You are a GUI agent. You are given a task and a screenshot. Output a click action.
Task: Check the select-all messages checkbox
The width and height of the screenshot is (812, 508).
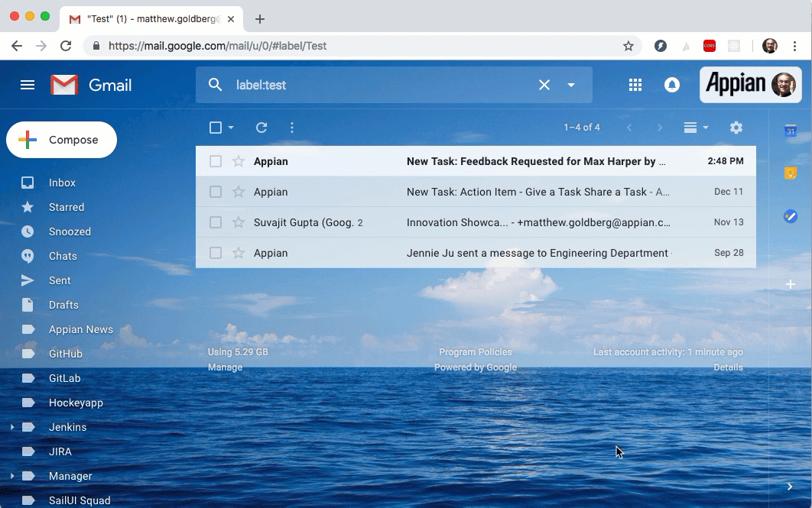[x=215, y=128]
